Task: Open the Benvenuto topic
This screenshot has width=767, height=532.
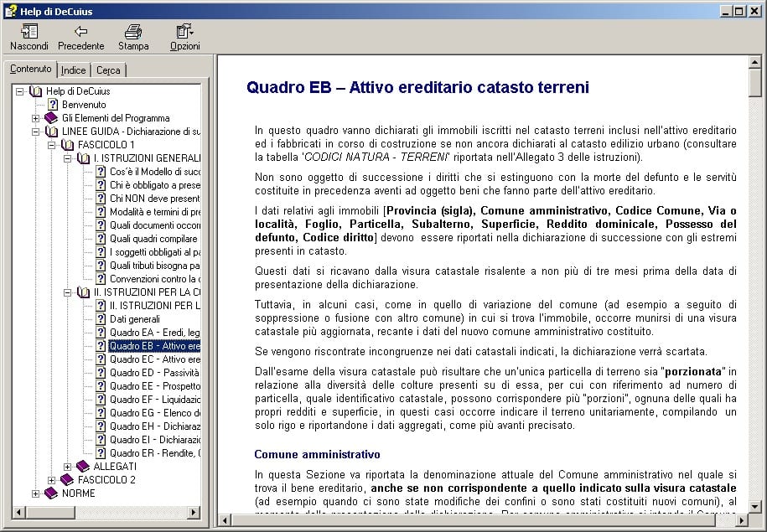Action: pos(84,105)
